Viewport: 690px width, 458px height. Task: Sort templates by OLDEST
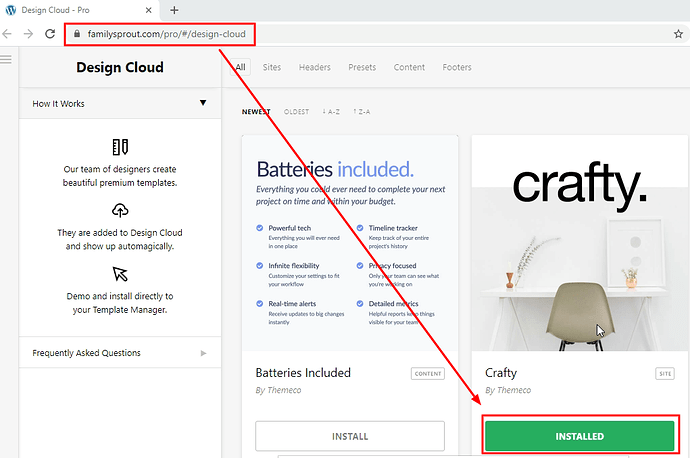(296, 112)
